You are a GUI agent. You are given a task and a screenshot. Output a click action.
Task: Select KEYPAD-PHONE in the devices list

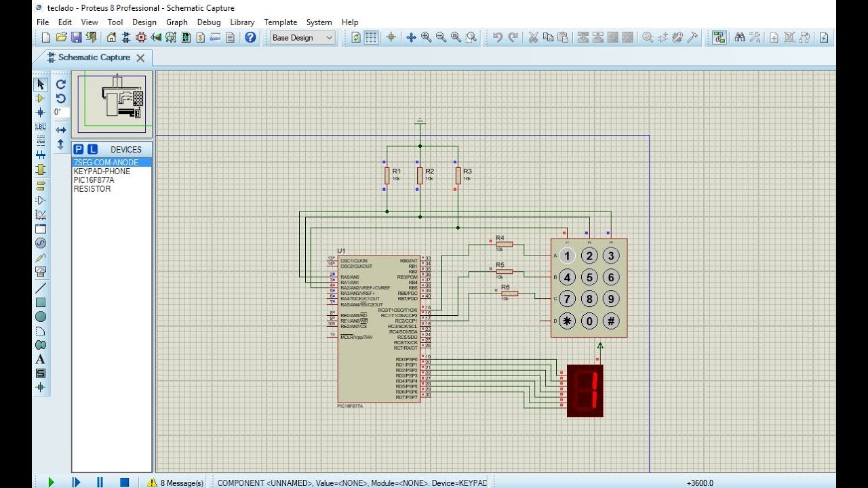tap(102, 171)
